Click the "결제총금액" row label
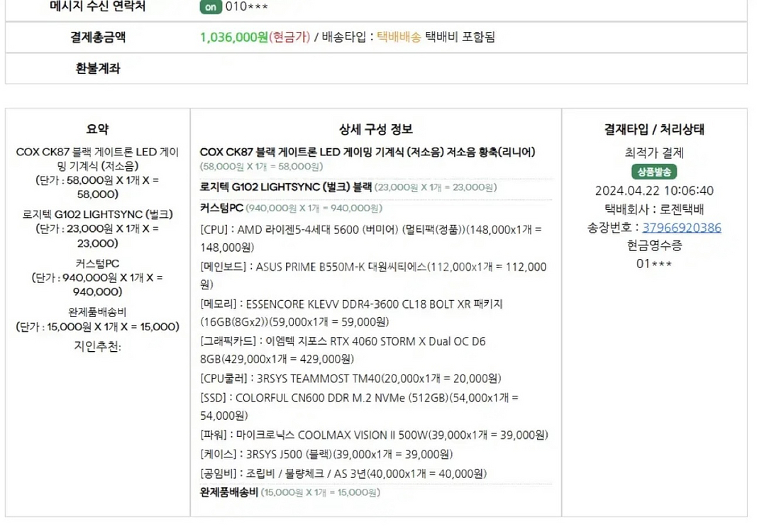This screenshot has width=757, height=532. (97, 37)
